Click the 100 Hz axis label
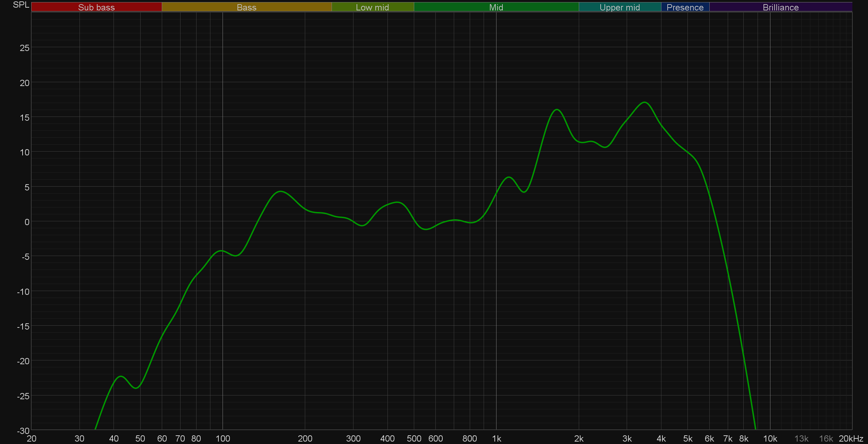 tap(223, 439)
